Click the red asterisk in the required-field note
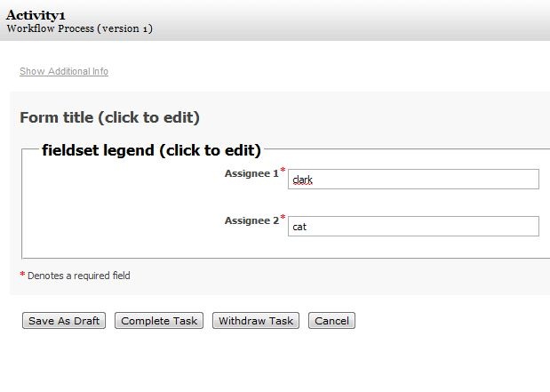Viewport: 550px width, 392px height. (22, 276)
